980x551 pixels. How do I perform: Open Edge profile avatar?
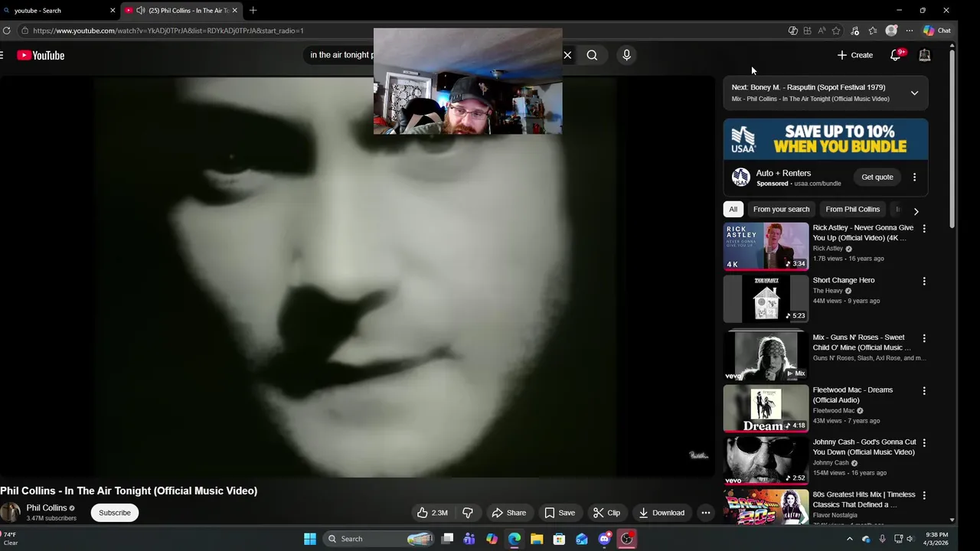(x=891, y=31)
